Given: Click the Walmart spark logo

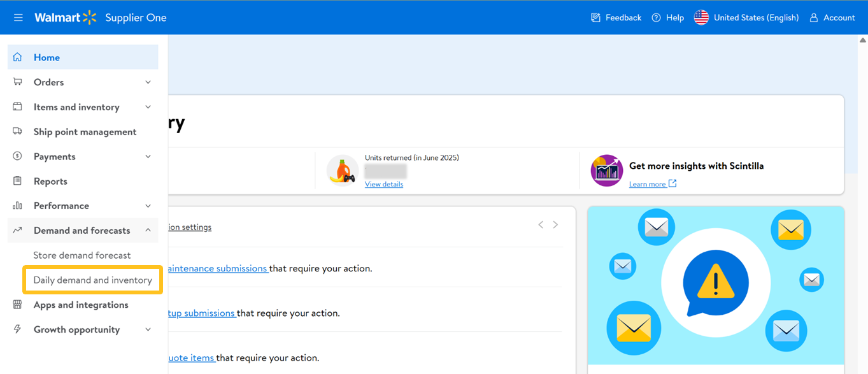Looking at the screenshot, I should 90,17.
